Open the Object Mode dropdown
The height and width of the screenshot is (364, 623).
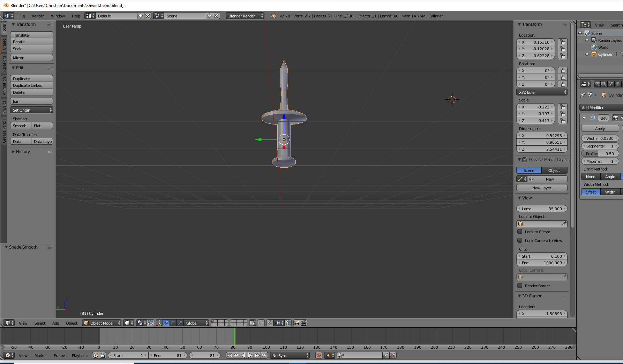102,323
